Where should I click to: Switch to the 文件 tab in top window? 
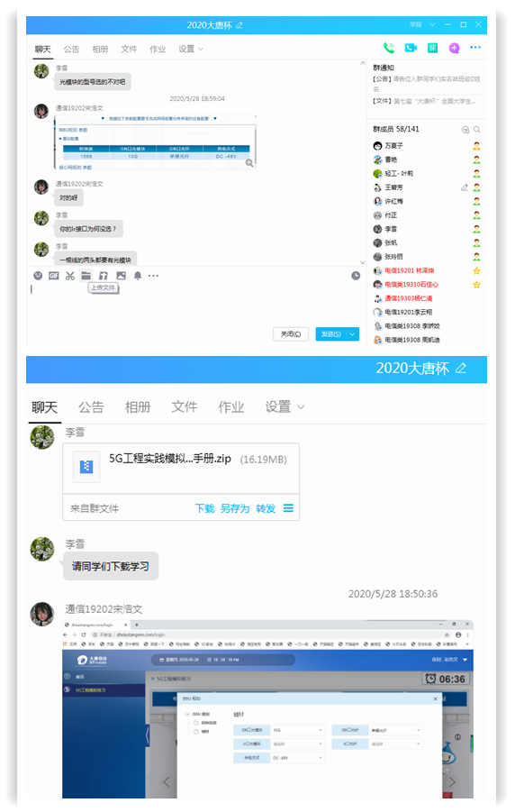coord(129,50)
